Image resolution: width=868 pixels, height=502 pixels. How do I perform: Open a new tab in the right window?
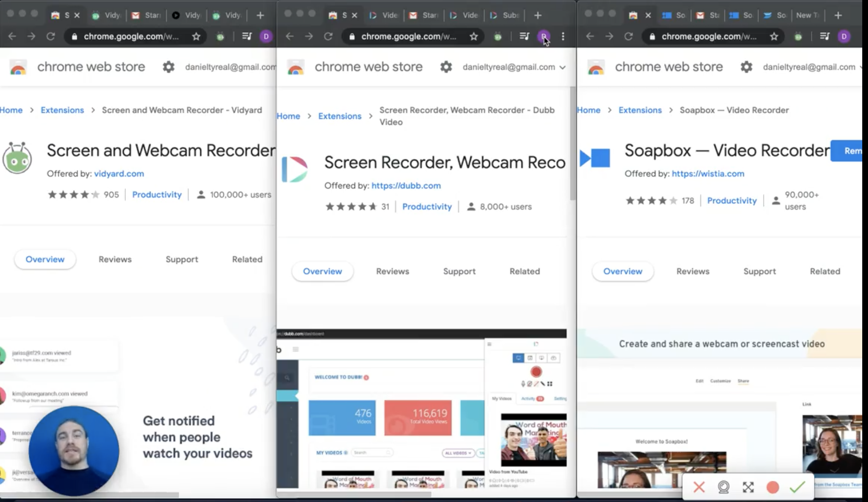[x=838, y=15]
